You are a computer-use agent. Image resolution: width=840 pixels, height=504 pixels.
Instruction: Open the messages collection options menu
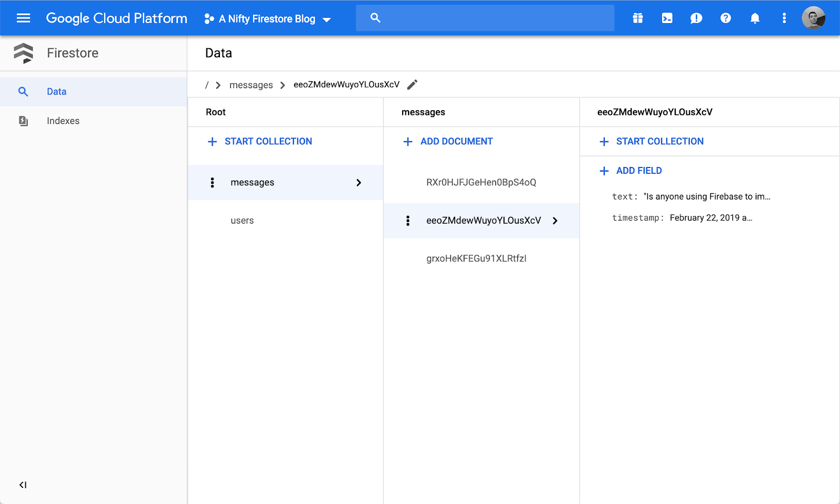coord(212,182)
